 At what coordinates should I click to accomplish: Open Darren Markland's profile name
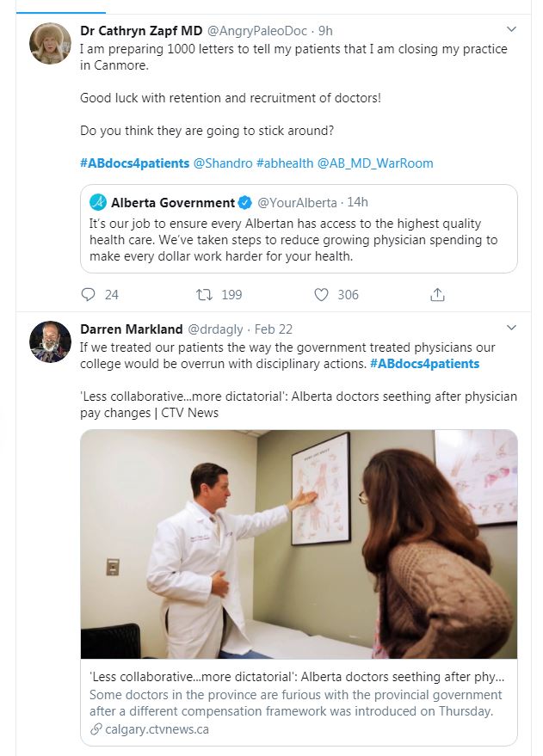tap(131, 329)
